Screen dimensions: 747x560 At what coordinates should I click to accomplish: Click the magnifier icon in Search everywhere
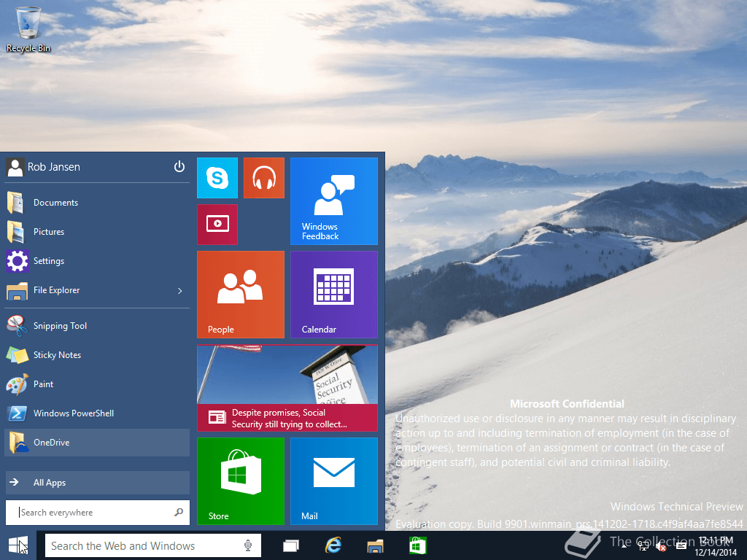179,513
